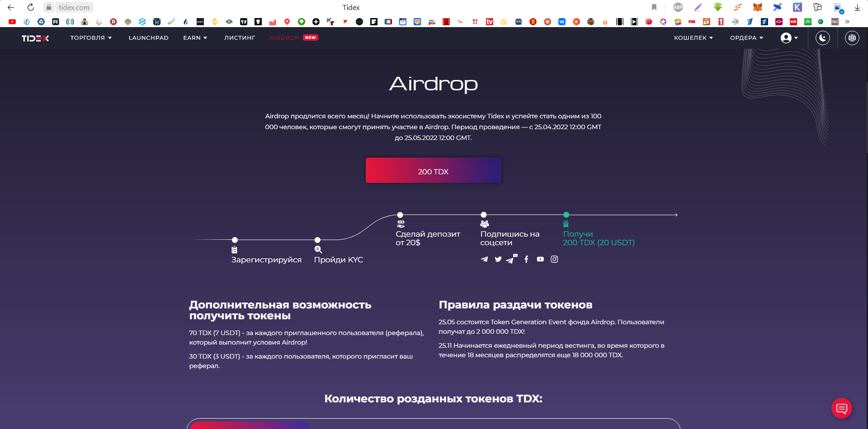Open the Twitter social icon
This screenshot has height=429, width=868.
[x=498, y=259]
